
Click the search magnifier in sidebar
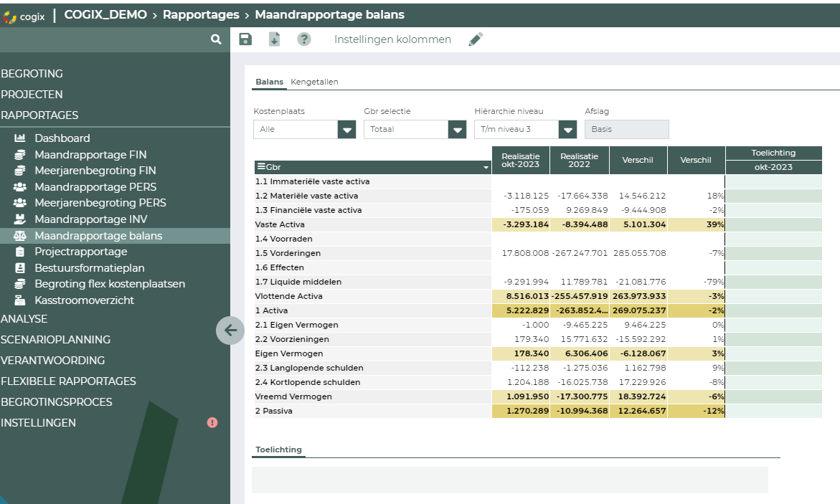tap(216, 40)
